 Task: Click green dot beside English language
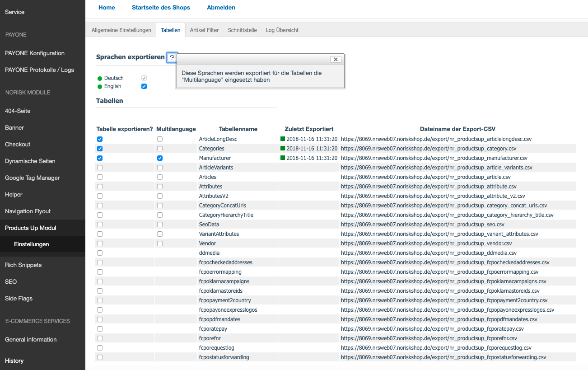[100, 86]
